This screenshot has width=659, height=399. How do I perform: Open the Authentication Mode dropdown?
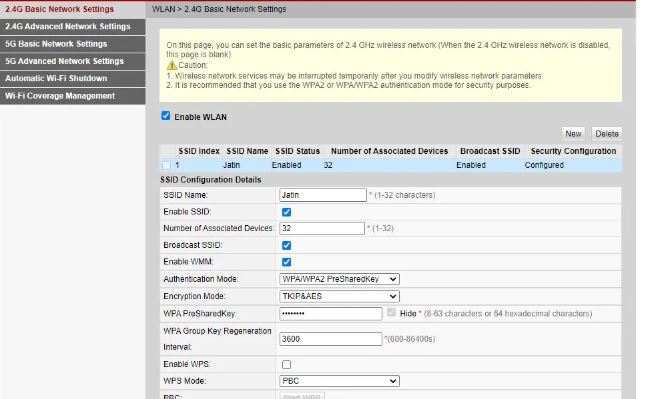pos(339,279)
